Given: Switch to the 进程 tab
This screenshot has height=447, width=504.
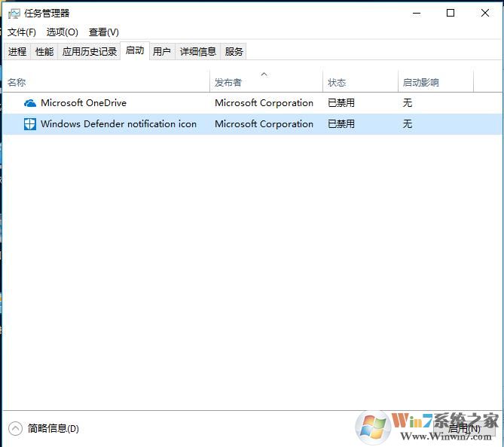Looking at the screenshot, I should click(x=17, y=51).
